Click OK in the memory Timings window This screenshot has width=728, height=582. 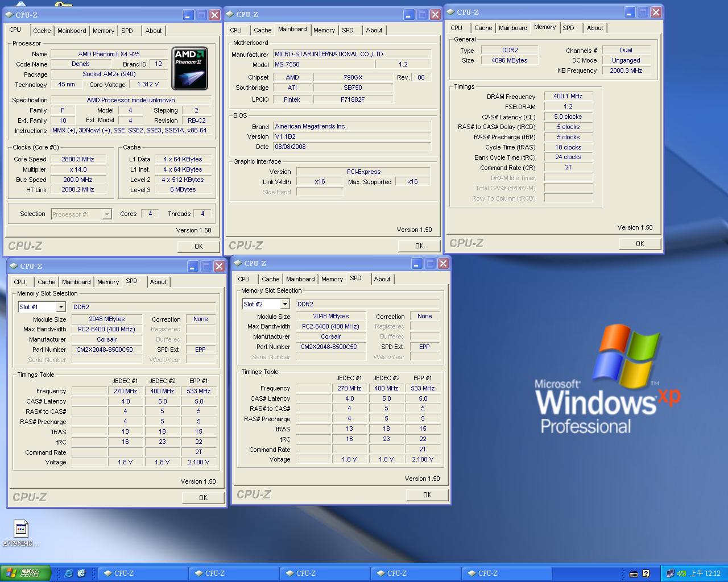coord(640,243)
